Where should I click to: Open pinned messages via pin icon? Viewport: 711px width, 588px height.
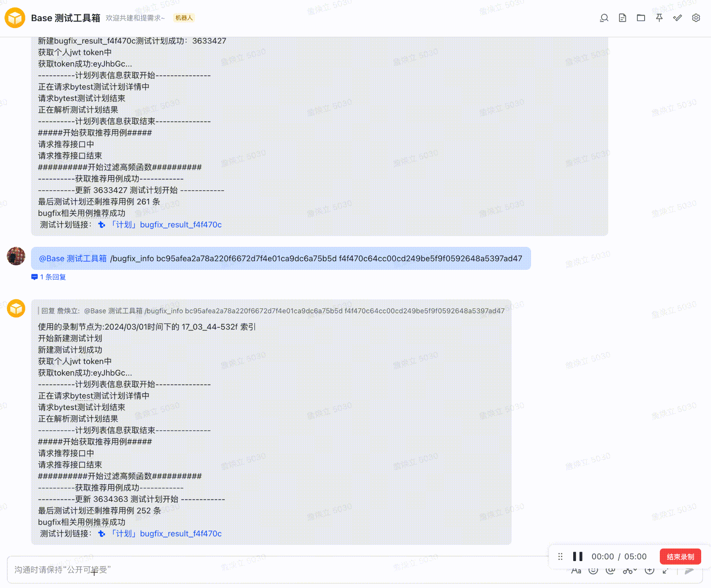coord(659,18)
